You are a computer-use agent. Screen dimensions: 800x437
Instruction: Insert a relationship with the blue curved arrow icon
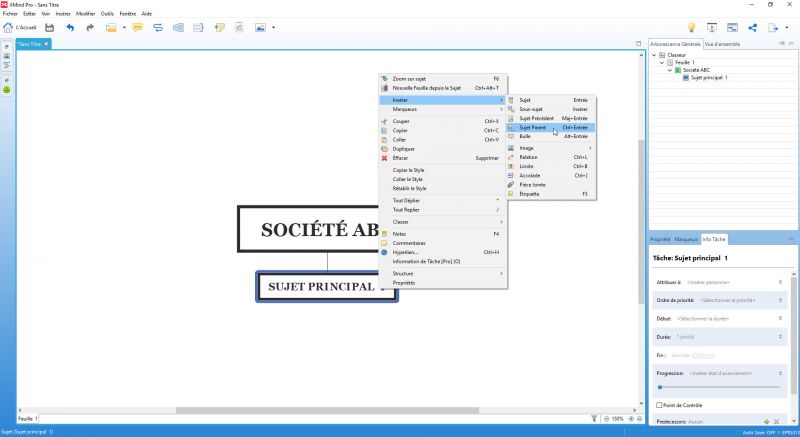pos(158,28)
